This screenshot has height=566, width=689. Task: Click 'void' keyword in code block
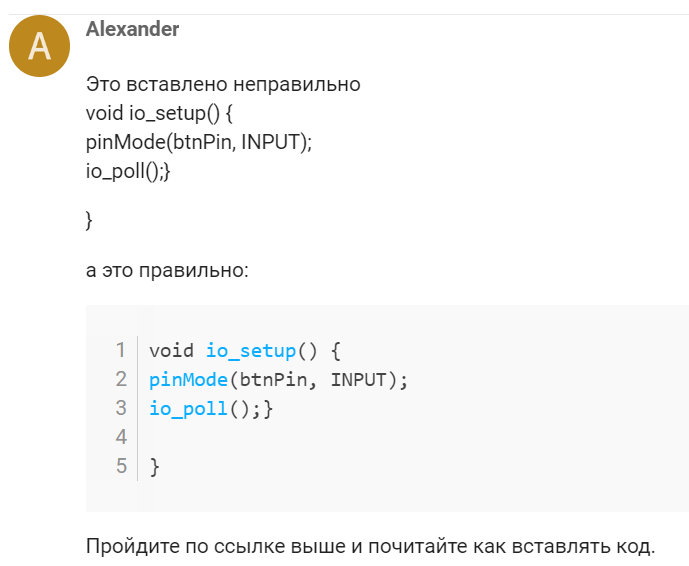coord(171,351)
